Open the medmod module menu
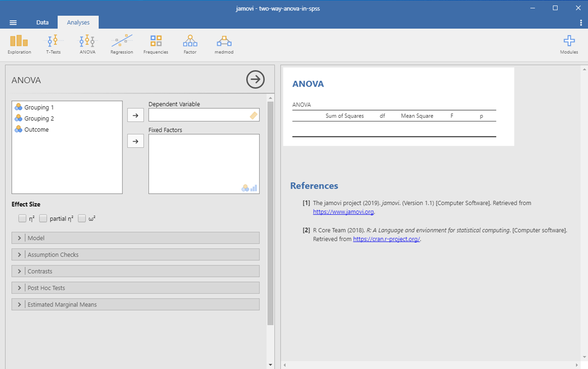The width and height of the screenshot is (588, 369). pyautogui.click(x=224, y=45)
